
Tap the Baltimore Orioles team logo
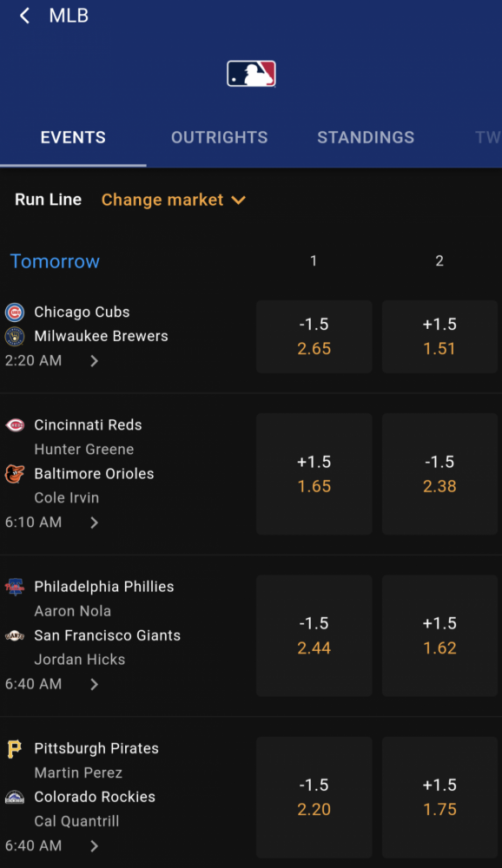[15, 474]
